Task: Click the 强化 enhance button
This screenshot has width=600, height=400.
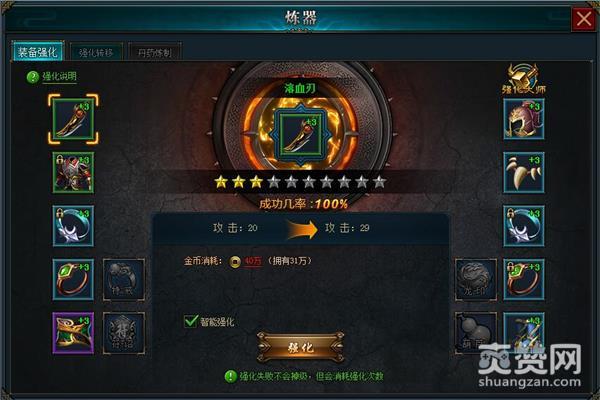Action: click(x=301, y=347)
